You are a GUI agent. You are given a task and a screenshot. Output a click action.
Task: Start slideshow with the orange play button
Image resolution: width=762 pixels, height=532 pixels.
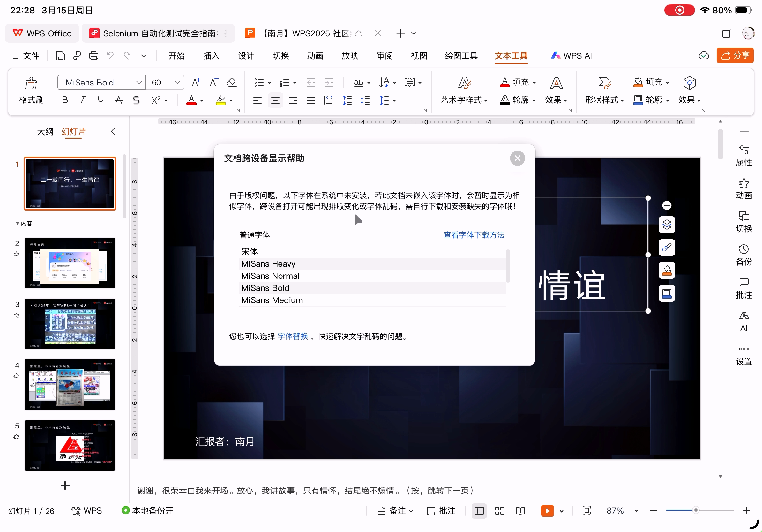(547, 511)
